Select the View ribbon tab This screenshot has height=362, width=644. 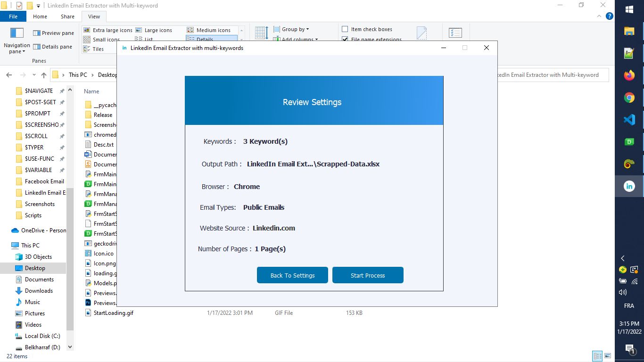tap(94, 16)
